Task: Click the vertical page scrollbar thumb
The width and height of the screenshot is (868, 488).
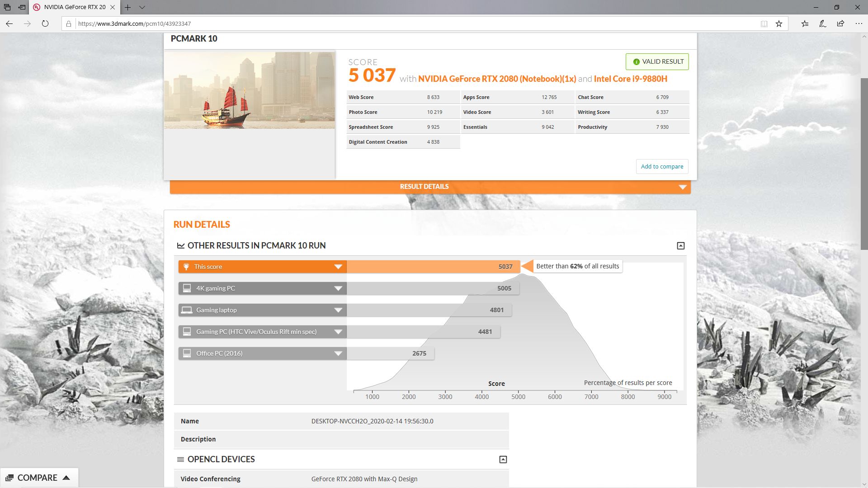Action: click(864, 164)
